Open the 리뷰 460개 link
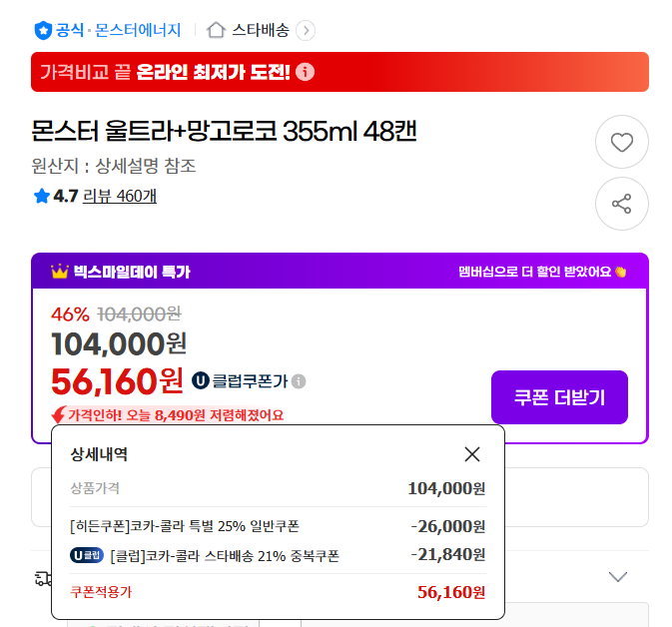672x627 pixels. (x=119, y=196)
